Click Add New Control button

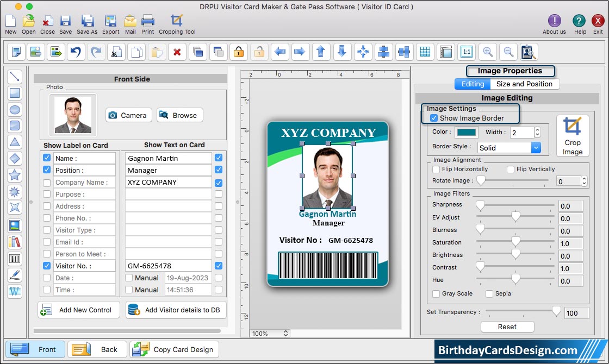coord(79,310)
